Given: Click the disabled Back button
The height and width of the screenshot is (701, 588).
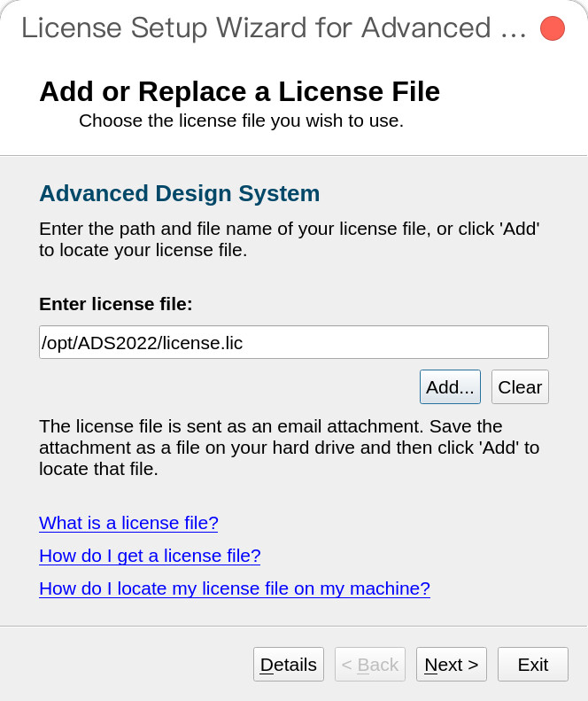Looking at the screenshot, I should [x=370, y=665].
